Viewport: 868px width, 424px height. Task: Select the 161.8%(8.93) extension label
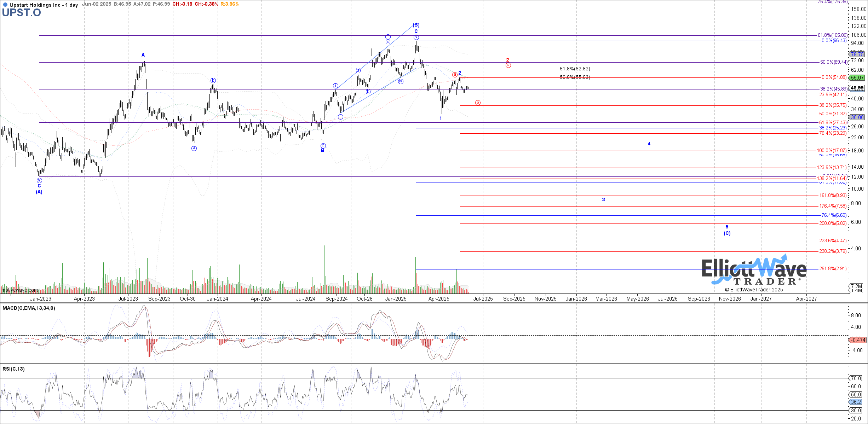coord(833,196)
